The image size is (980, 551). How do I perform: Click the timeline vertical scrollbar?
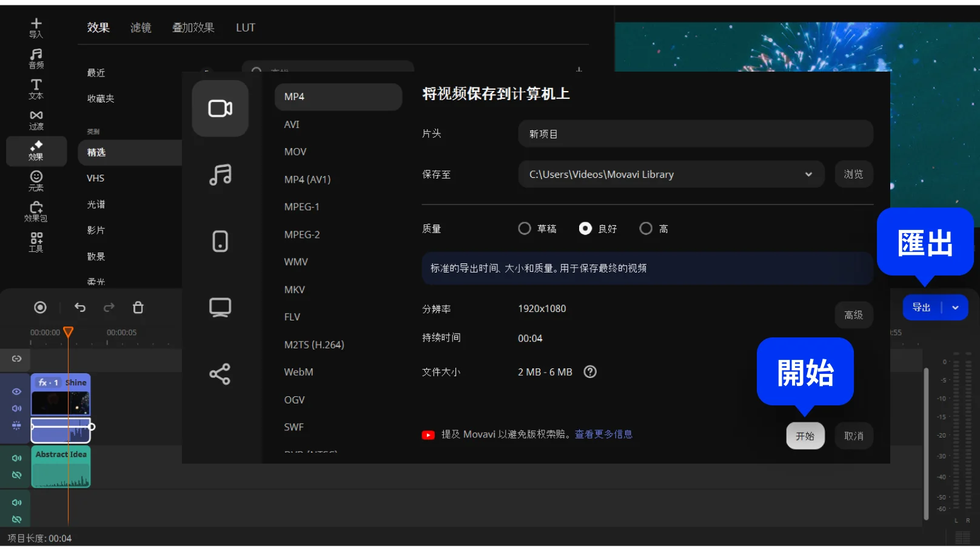point(926,443)
